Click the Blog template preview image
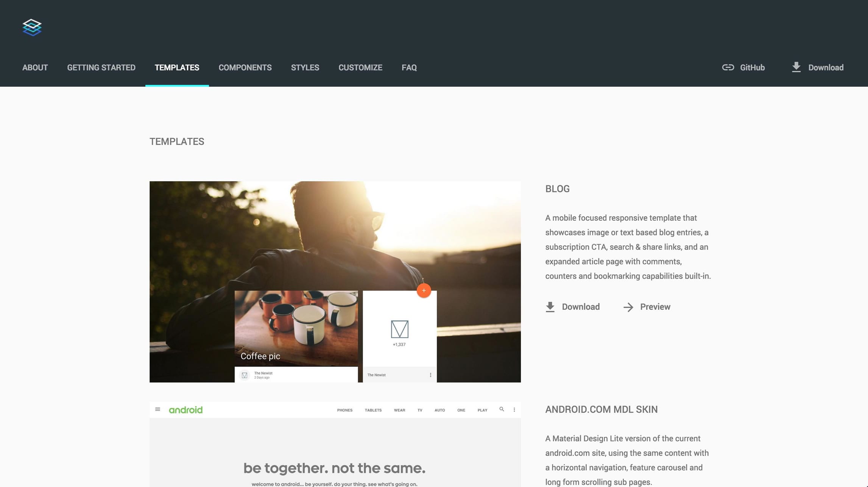Viewport: 868px width, 487px height. point(335,281)
